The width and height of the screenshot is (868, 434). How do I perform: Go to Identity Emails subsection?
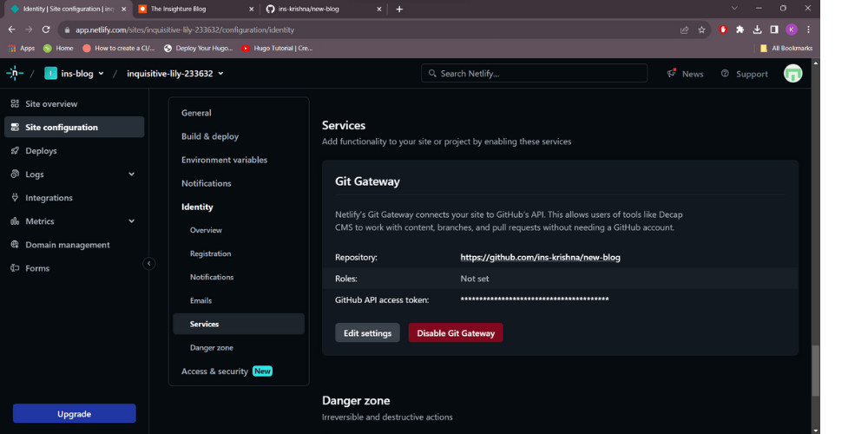point(201,300)
